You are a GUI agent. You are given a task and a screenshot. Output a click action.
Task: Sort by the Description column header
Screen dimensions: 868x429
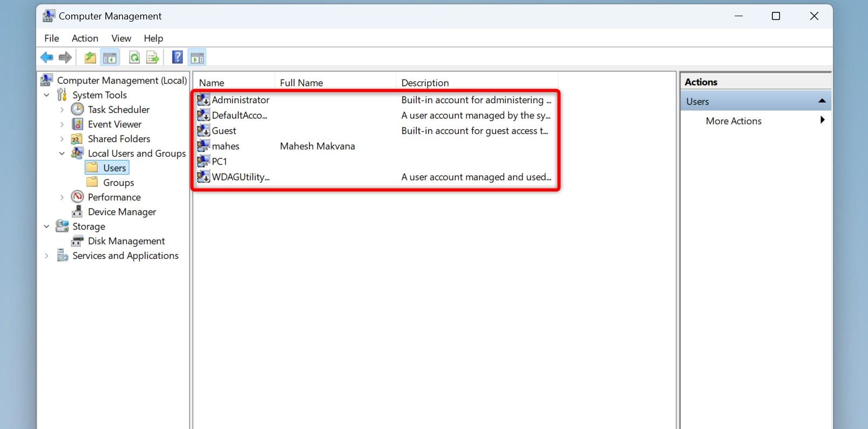click(x=477, y=83)
